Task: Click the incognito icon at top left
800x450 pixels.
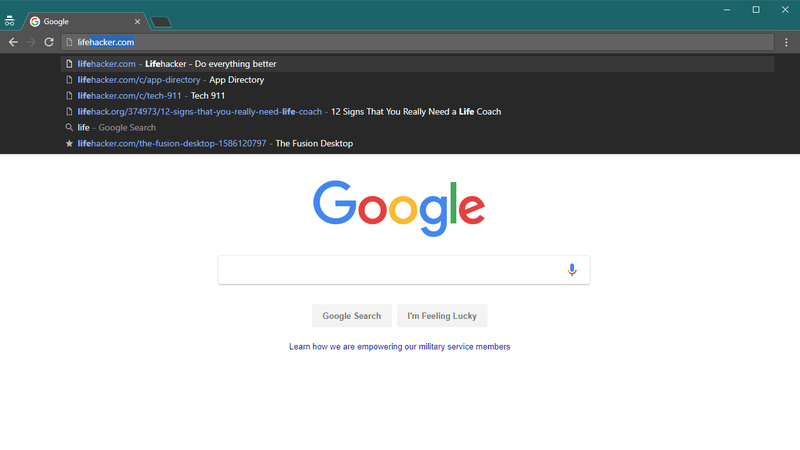Action: [10, 21]
